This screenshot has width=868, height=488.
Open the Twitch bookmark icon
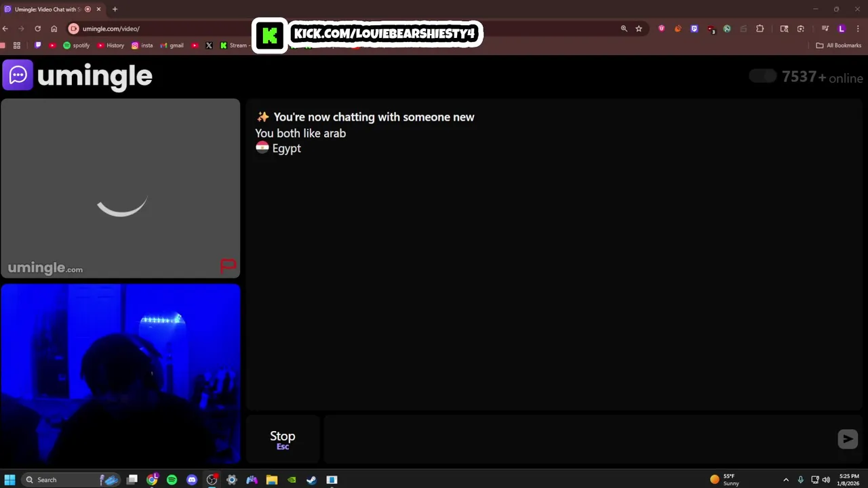point(38,45)
